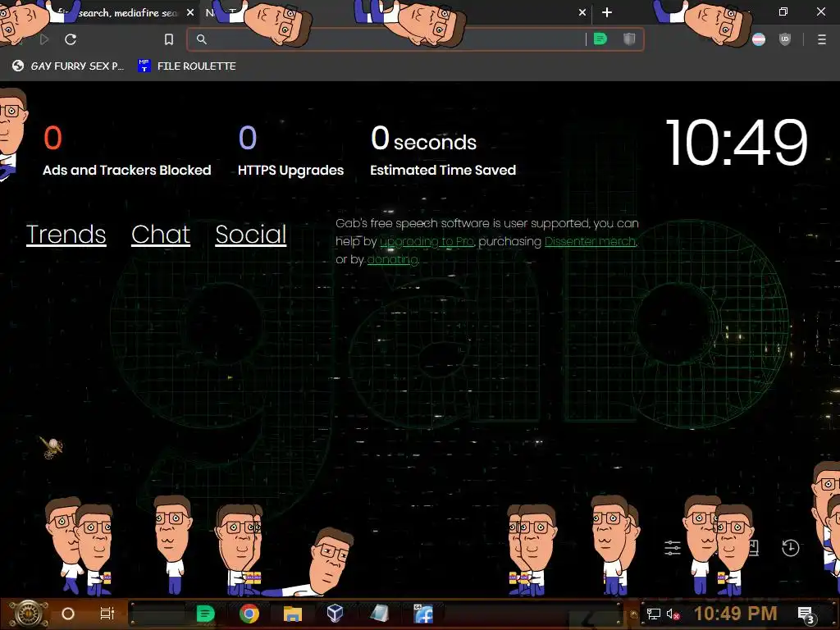Open the network tray icon
Image resolution: width=840 pixels, height=630 pixels.
click(x=654, y=614)
